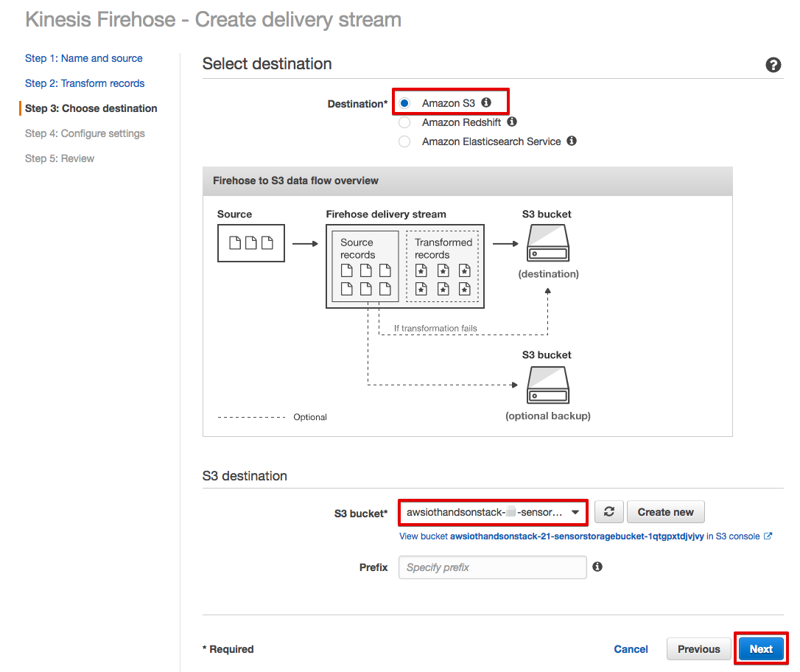Click the optional backup S3 bucket icon
The height and width of the screenshot is (672, 800).
(x=547, y=385)
